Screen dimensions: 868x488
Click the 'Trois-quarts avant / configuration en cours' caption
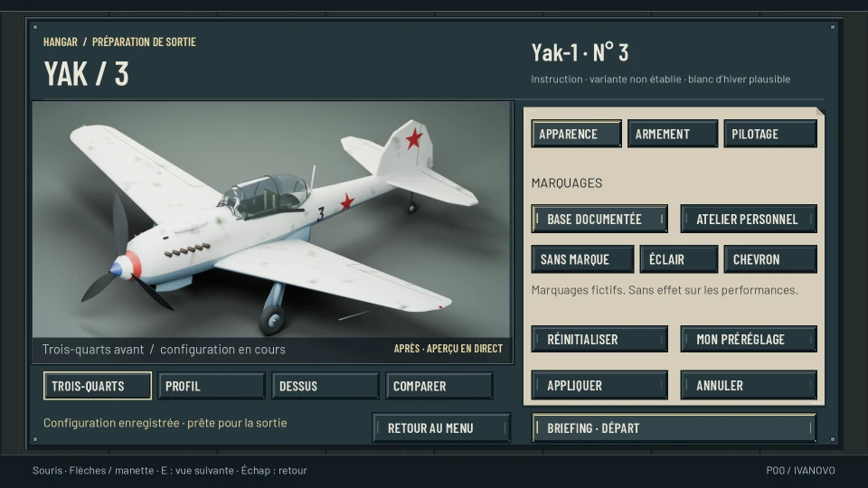point(164,350)
